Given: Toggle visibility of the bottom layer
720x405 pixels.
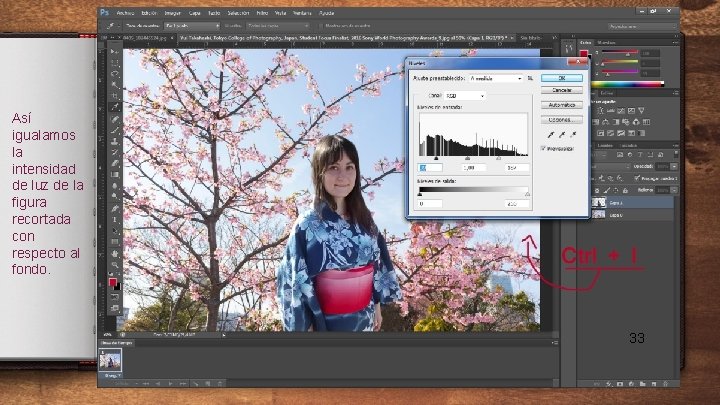Looking at the screenshot, I should point(586,214).
